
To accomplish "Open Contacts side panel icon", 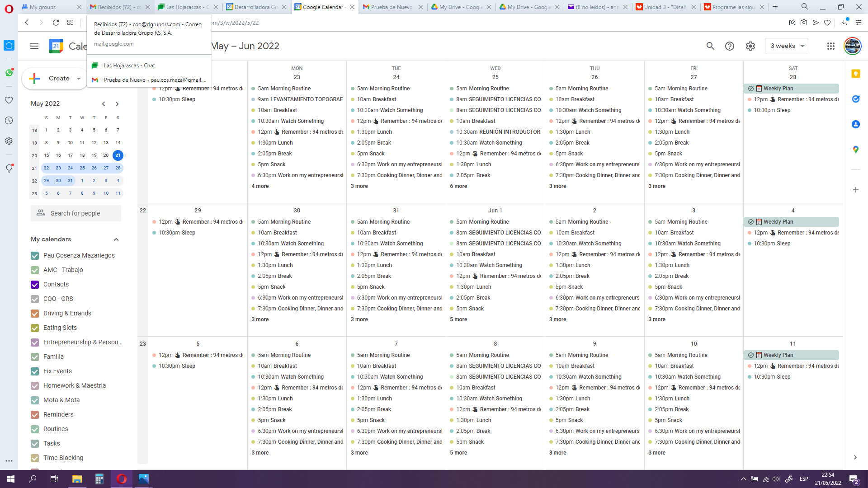I will click(x=856, y=124).
